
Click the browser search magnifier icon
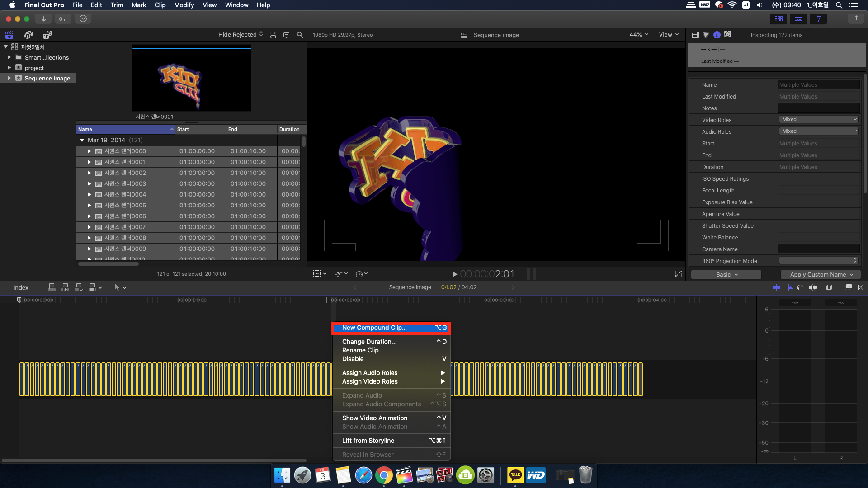click(x=300, y=35)
